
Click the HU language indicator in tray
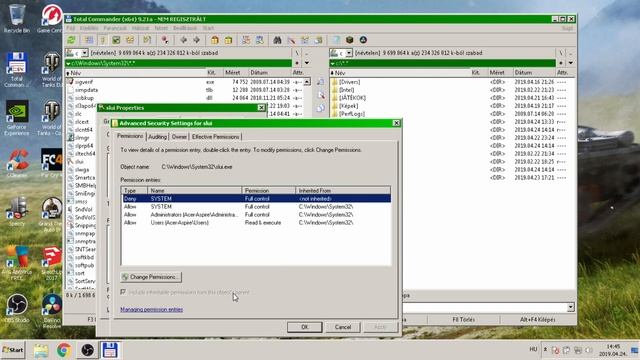click(533, 349)
